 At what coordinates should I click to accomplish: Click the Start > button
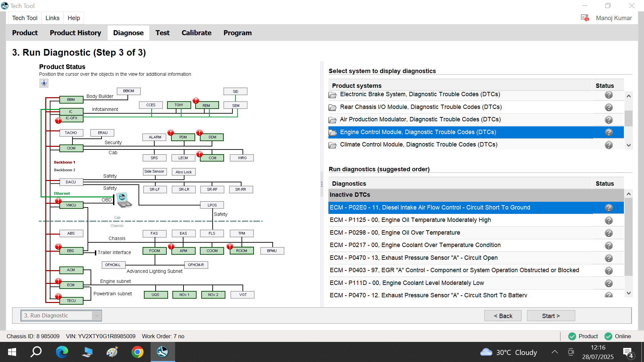coord(551,316)
